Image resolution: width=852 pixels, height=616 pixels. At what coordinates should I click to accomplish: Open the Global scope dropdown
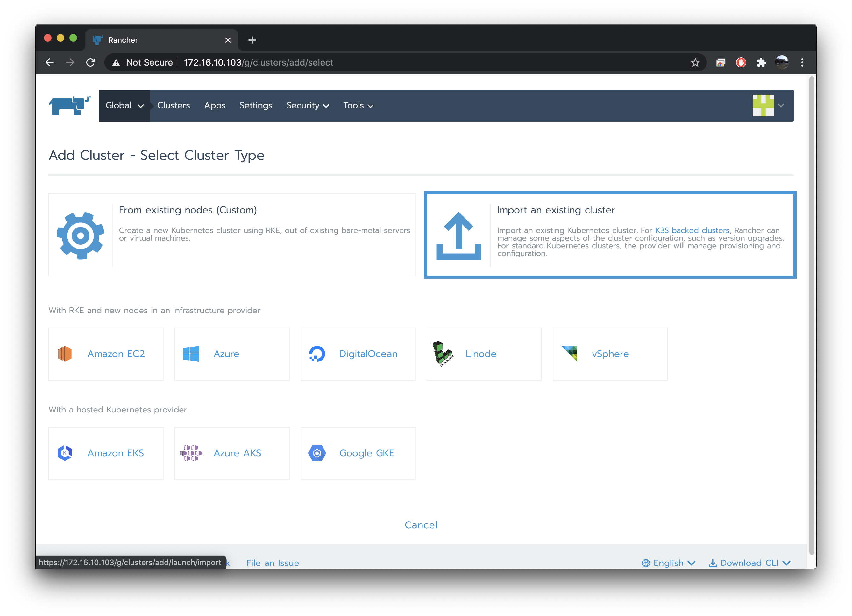coord(124,106)
